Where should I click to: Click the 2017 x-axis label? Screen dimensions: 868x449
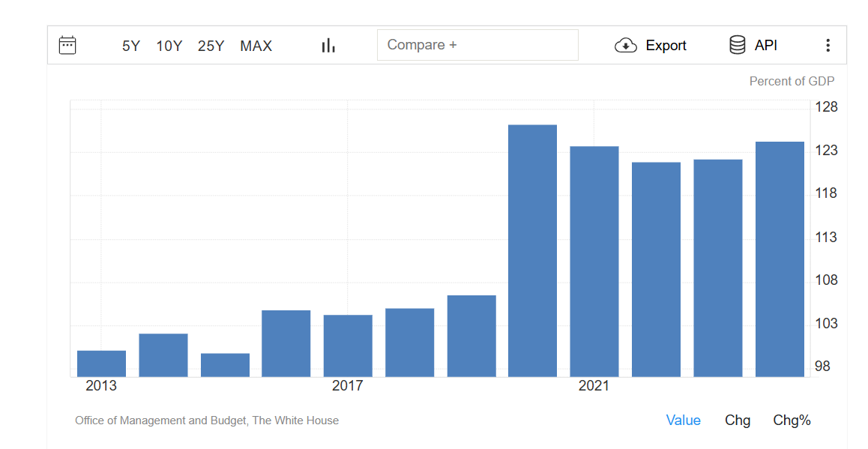point(348,385)
